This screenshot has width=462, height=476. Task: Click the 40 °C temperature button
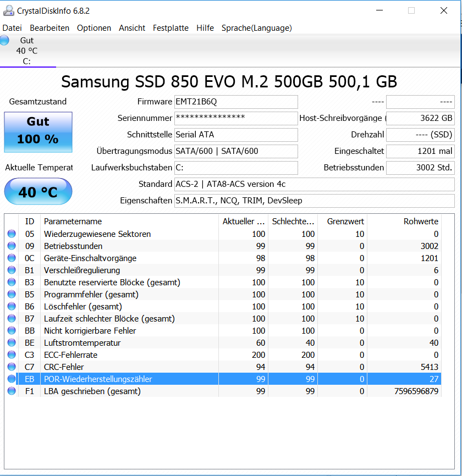(38, 191)
